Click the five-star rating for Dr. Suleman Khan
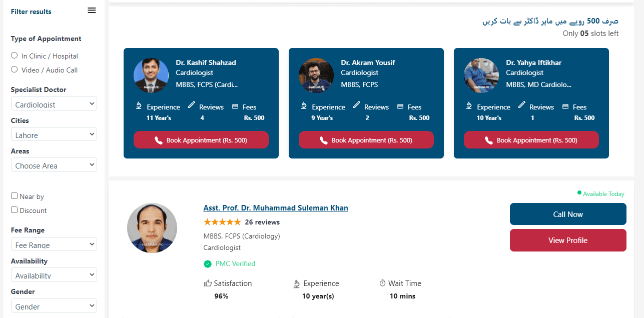This screenshot has width=644, height=318. click(222, 222)
